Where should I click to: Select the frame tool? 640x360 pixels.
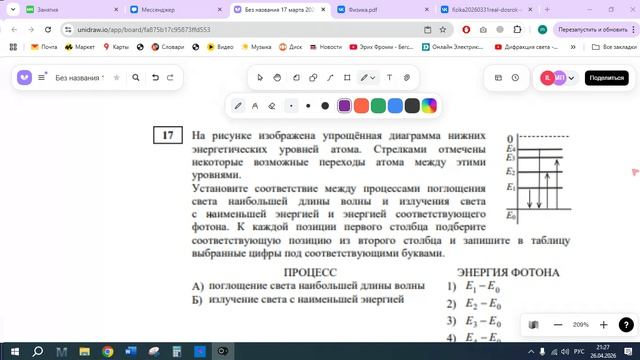(x=347, y=78)
